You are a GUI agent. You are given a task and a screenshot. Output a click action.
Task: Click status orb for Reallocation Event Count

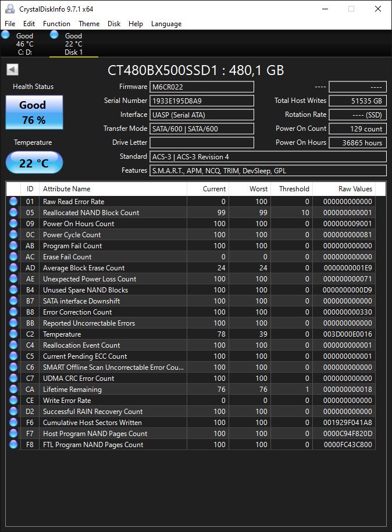click(x=13, y=345)
